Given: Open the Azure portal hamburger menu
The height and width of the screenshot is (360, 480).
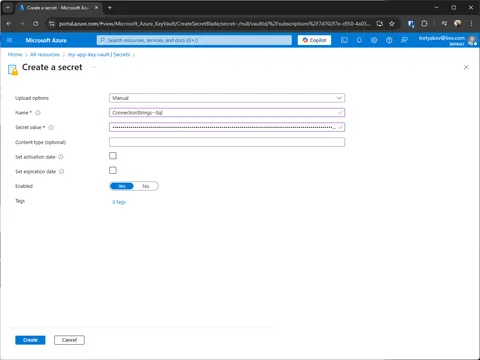Looking at the screenshot, I should point(9,40).
